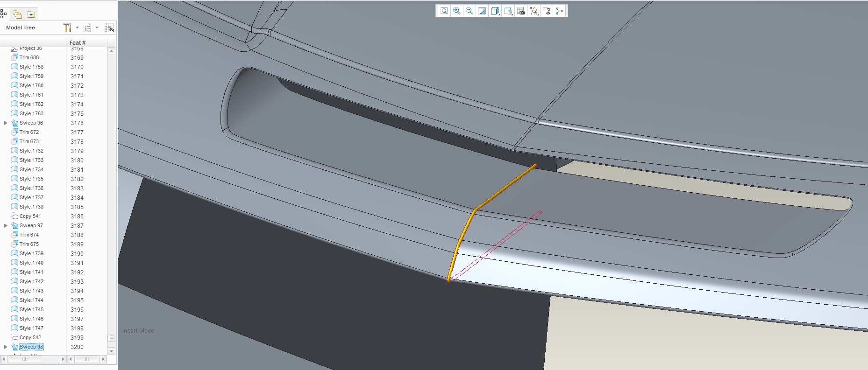Select Style 1741 in the model tree
The image size is (868, 370).
31,272
